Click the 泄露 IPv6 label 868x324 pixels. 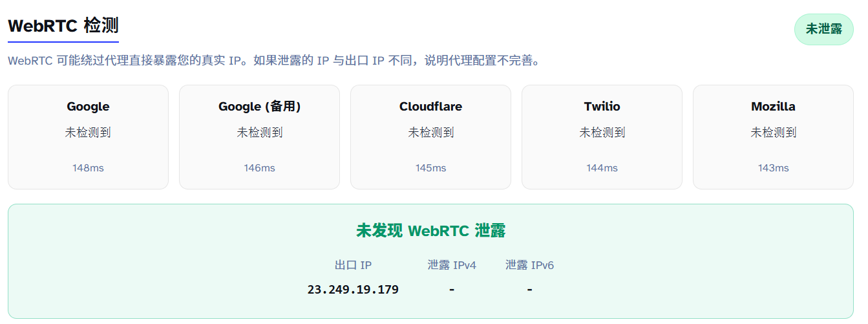pos(529,265)
